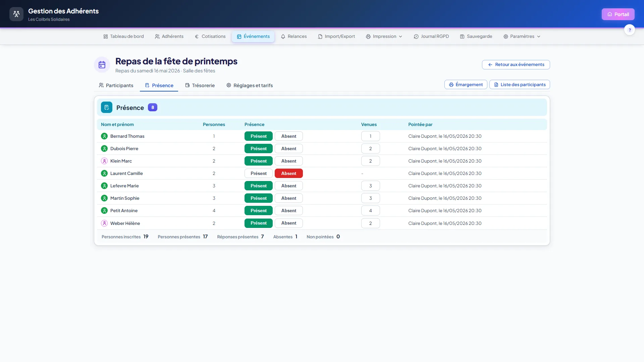Expand the Impression dropdown menu

[x=384, y=37]
